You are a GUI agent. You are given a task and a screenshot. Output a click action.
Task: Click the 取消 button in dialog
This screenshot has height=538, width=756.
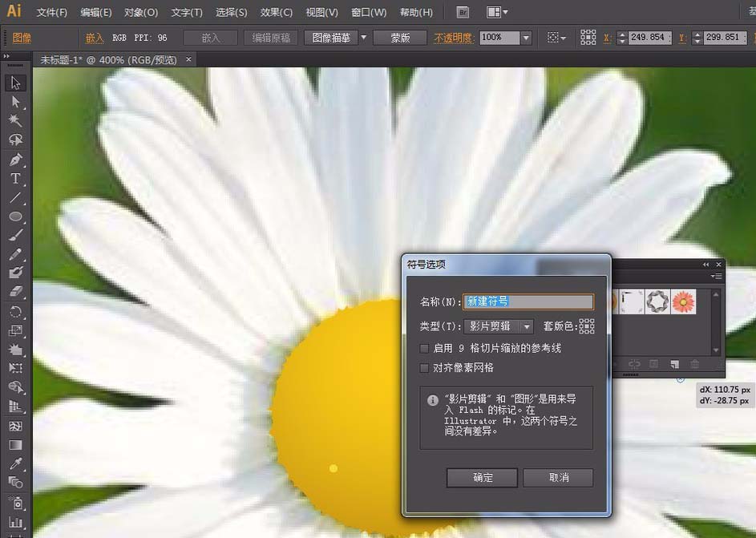click(558, 477)
